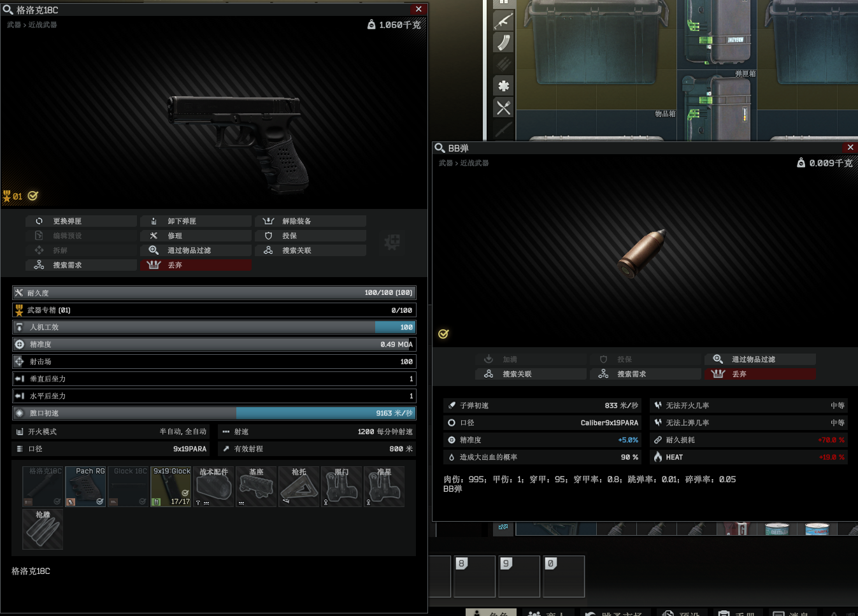Select the Glock 18C slide mod slot
The width and height of the screenshot is (858, 616).
click(x=128, y=487)
